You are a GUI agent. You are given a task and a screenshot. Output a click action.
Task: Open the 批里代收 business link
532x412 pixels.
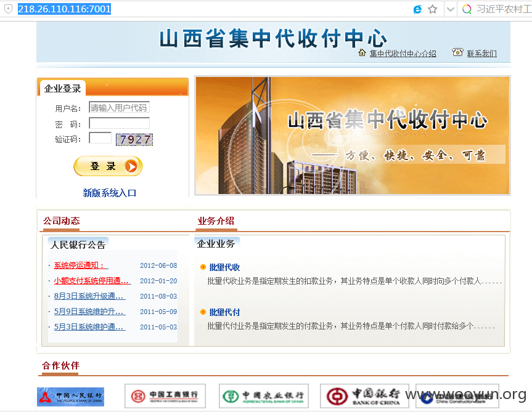[x=224, y=267]
